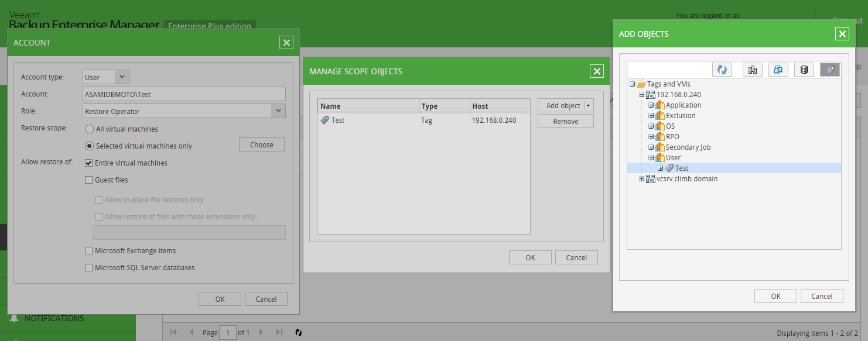Image resolution: width=868 pixels, height=341 pixels.
Task: Expand the Secondary Job tag category
Action: point(651,147)
